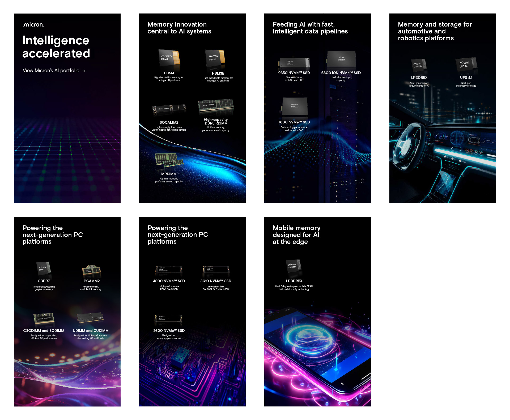The width and height of the screenshot is (510, 420).
Task: Open the View Micron's AI portfolio link
Action: (x=54, y=71)
